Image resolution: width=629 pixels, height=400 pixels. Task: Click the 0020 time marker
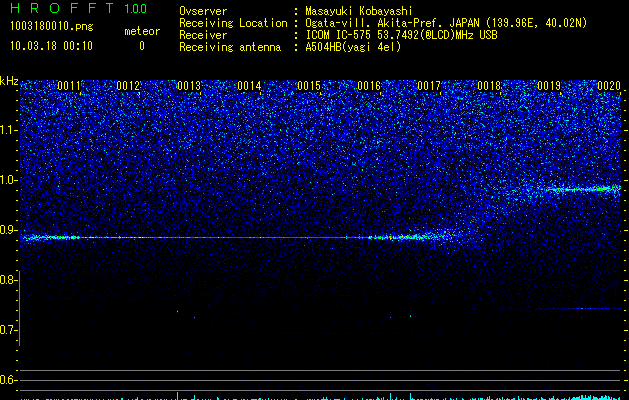(x=609, y=86)
